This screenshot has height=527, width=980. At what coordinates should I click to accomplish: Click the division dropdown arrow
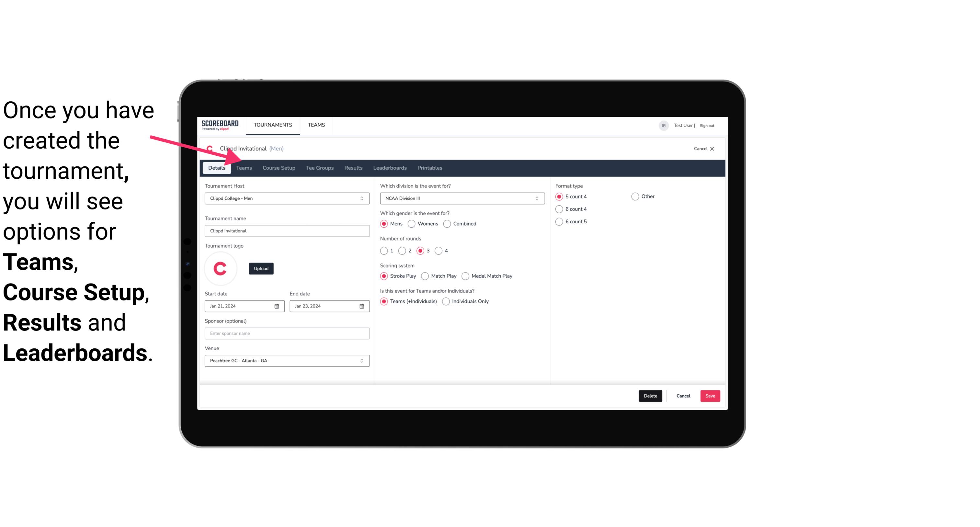pyautogui.click(x=535, y=198)
